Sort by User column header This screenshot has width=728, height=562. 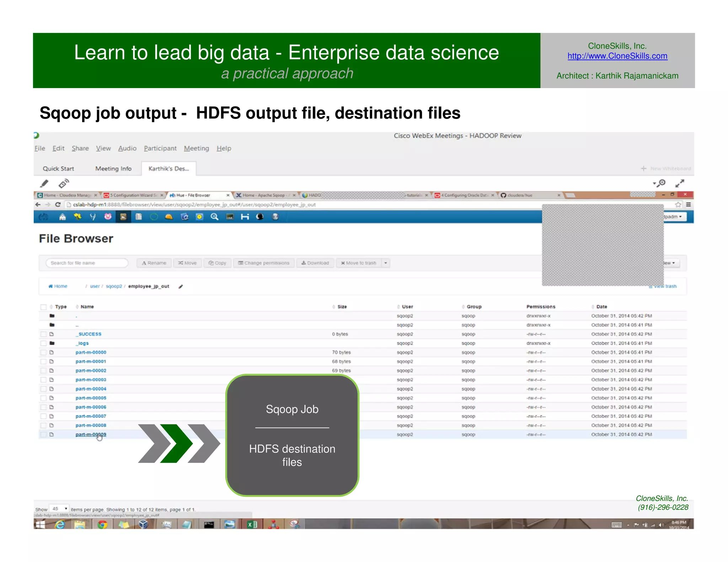(407, 307)
